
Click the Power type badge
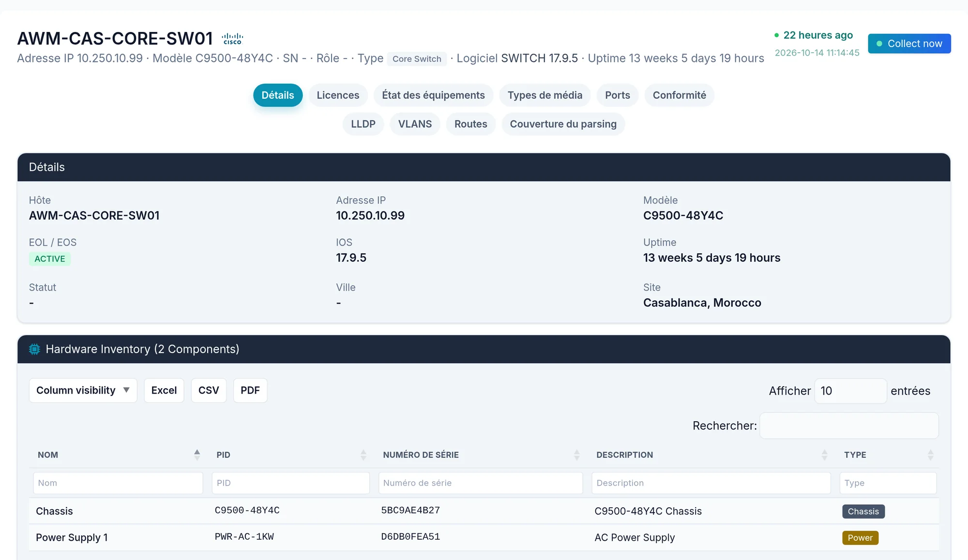860,538
